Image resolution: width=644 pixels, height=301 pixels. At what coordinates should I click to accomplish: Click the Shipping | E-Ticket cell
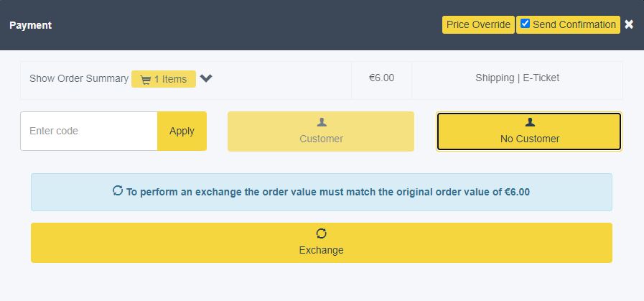(x=517, y=78)
